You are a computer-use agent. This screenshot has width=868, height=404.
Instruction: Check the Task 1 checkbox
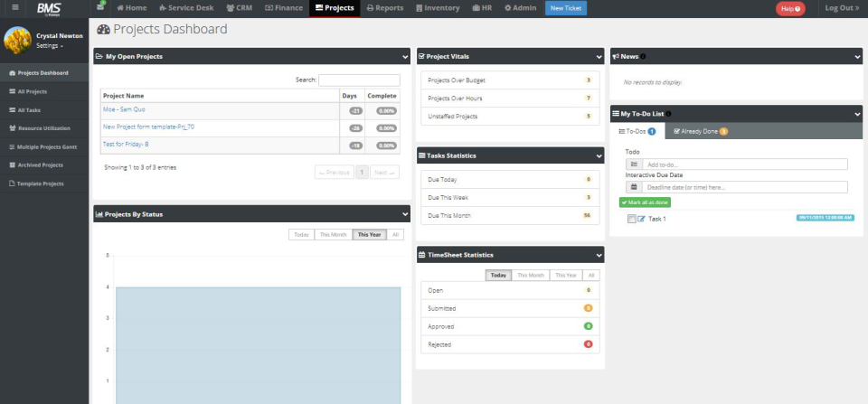631,219
